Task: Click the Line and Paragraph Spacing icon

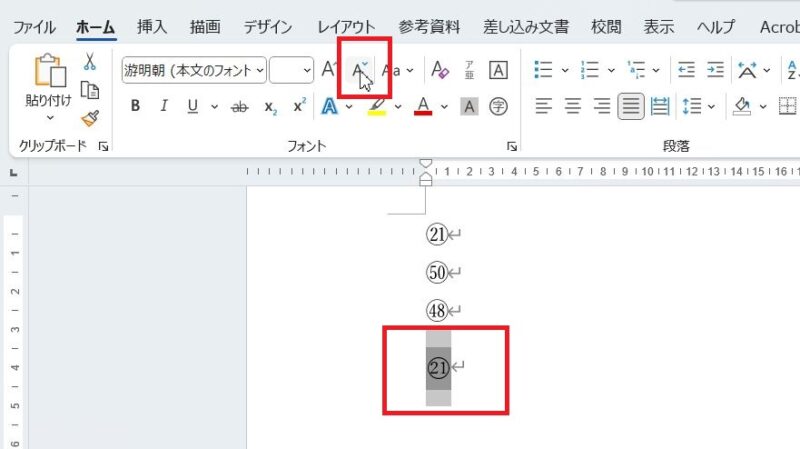Action: [x=692, y=106]
